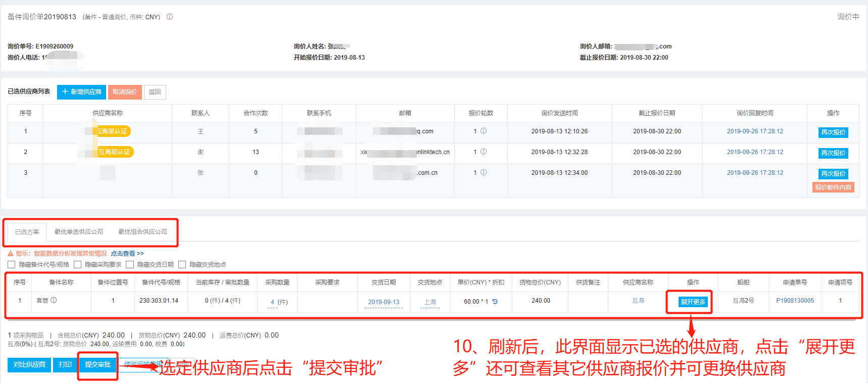Image resolution: width=868 pixels, height=383 pixels.
Task: Click the quote round info icon for supplier row 3
Action: pos(484,172)
